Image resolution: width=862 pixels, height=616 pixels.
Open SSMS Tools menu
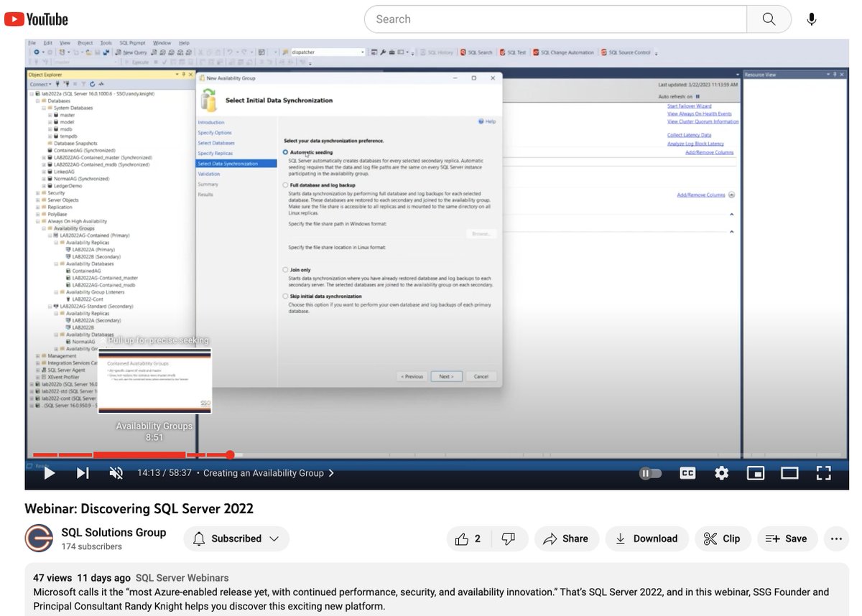[106, 43]
